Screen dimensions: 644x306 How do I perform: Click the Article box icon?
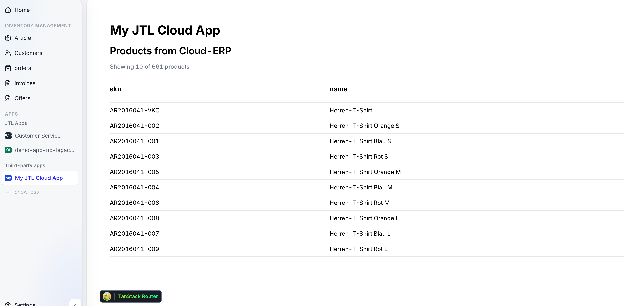[8, 38]
